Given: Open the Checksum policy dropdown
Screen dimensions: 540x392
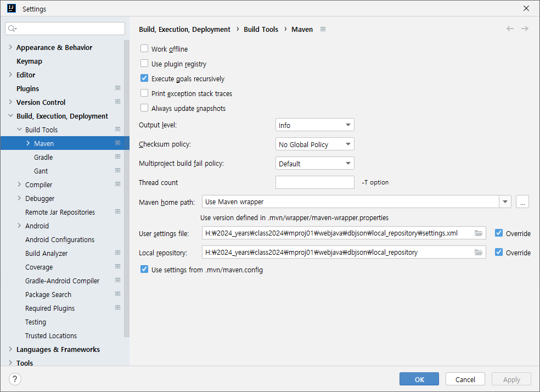Looking at the screenshot, I should (314, 144).
